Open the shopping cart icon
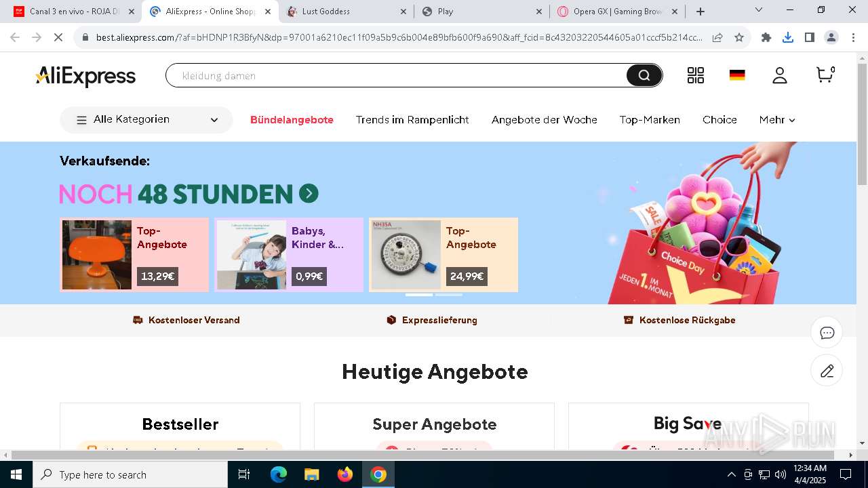 click(x=825, y=75)
